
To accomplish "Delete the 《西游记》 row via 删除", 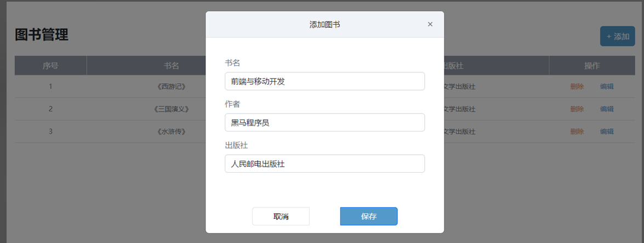I will point(577,86).
